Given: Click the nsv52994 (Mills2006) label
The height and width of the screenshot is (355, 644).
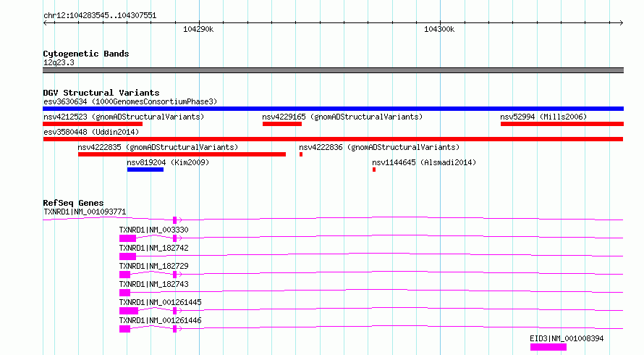Looking at the screenshot, I should pos(543,117).
